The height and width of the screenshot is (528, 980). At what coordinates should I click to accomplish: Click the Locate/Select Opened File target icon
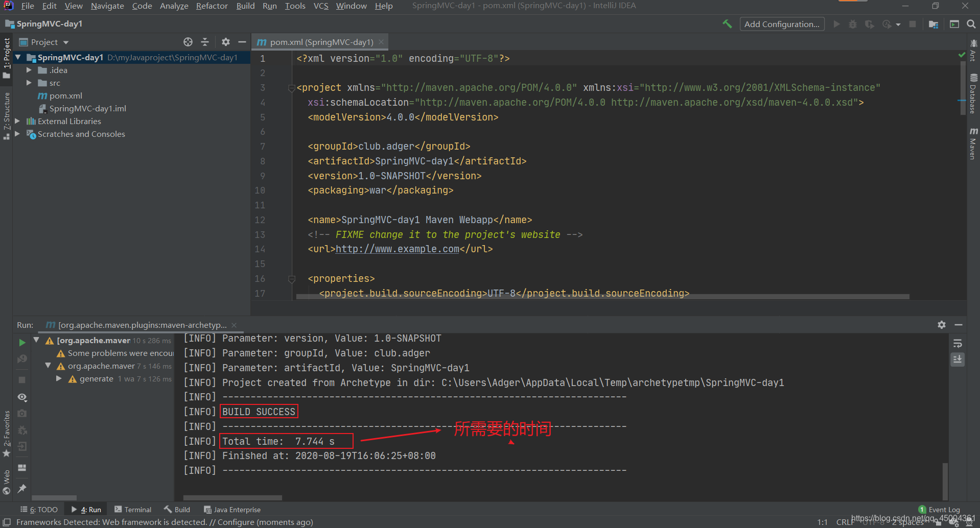click(188, 42)
